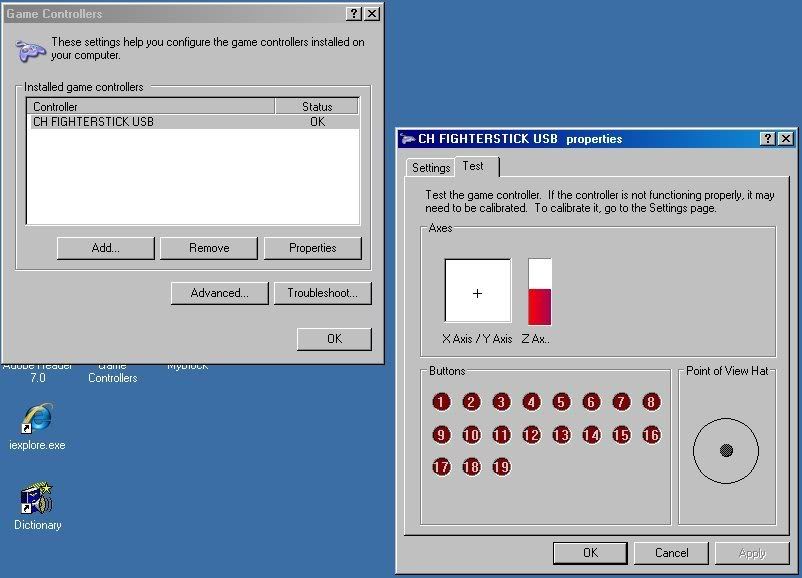Click OK in Game Controllers dialog
The height and width of the screenshot is (578, 802).
(334, 339)
